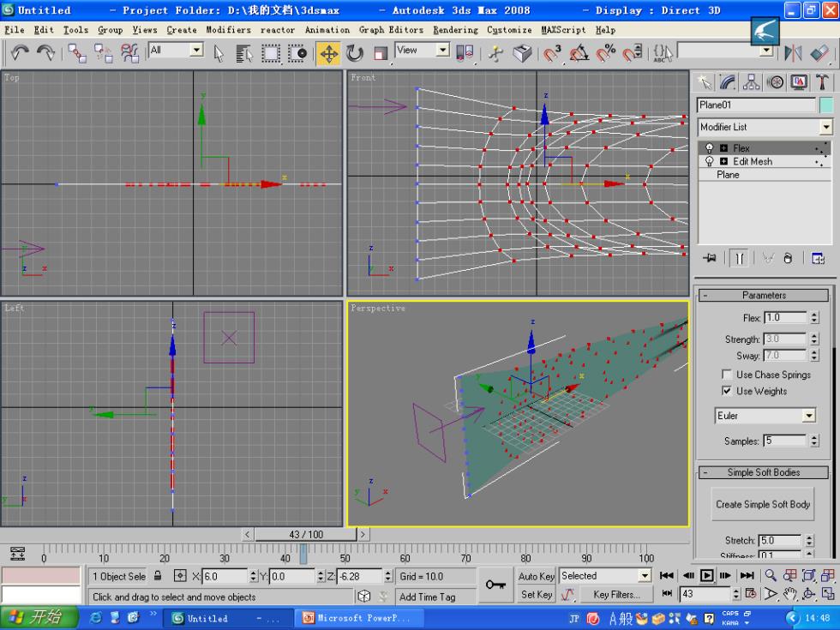Toggle the Selection Lock padlock
The image size is (840, 630).
pyautogui.click(x=158, y=576)
